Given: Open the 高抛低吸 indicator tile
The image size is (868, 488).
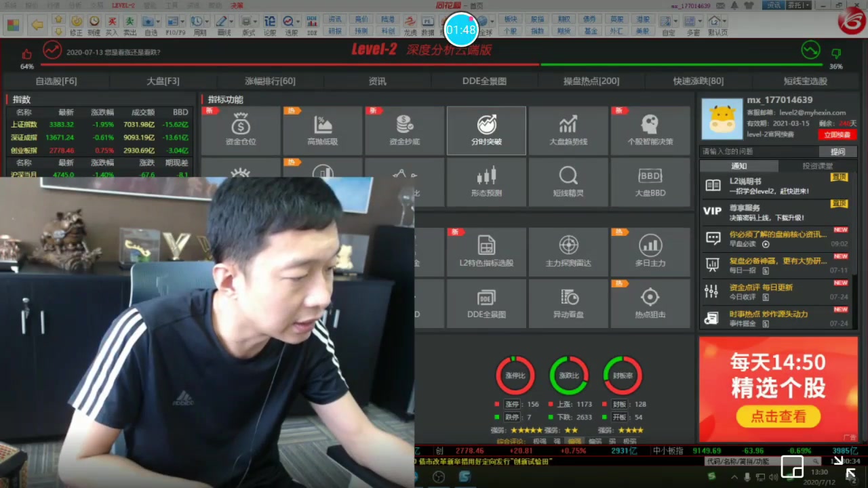Looking at the screenshot, I should click(323, 131).
